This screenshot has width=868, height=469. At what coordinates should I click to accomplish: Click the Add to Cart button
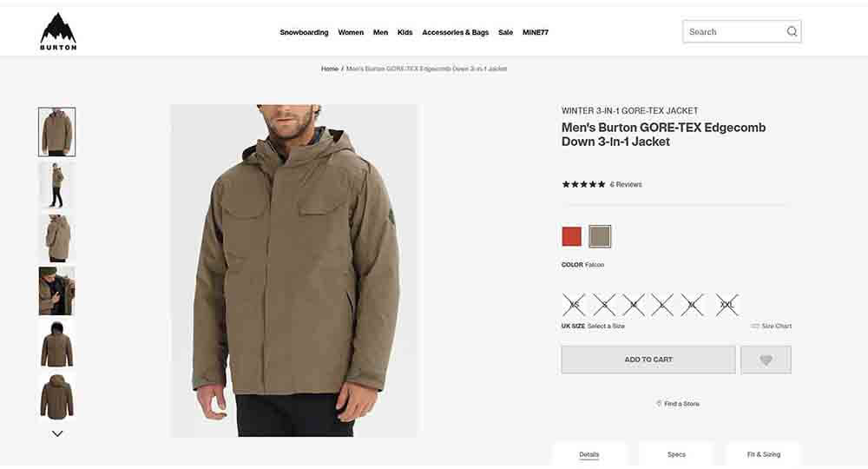tap(648, 360)
